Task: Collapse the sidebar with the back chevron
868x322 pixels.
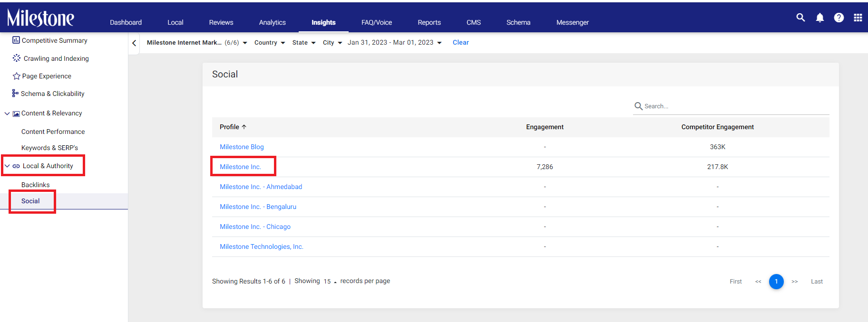Action: pyautogui.click(x=134, y=43)
